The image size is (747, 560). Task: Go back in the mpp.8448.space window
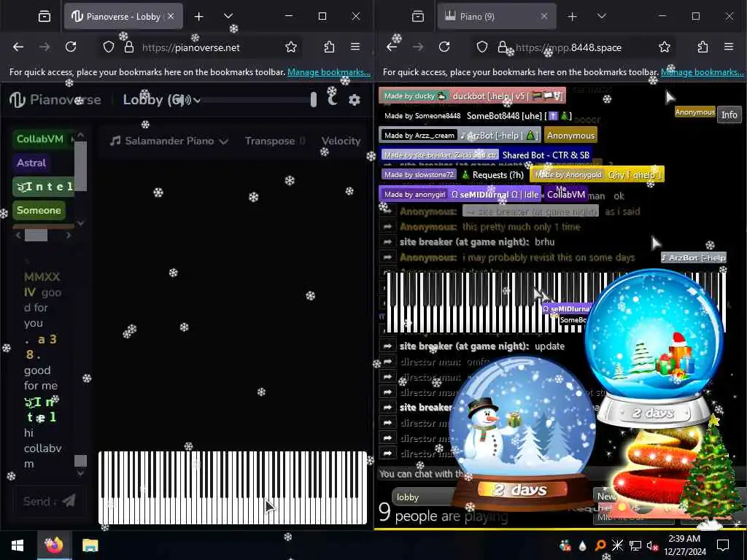pyautogui.click(x=392, y=47)
